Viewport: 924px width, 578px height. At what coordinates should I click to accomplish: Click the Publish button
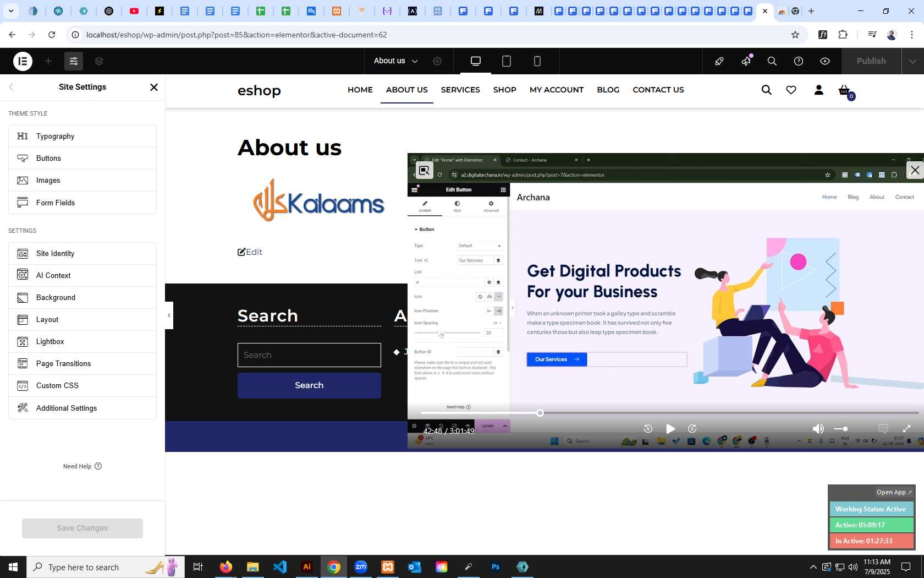point(871,61)
